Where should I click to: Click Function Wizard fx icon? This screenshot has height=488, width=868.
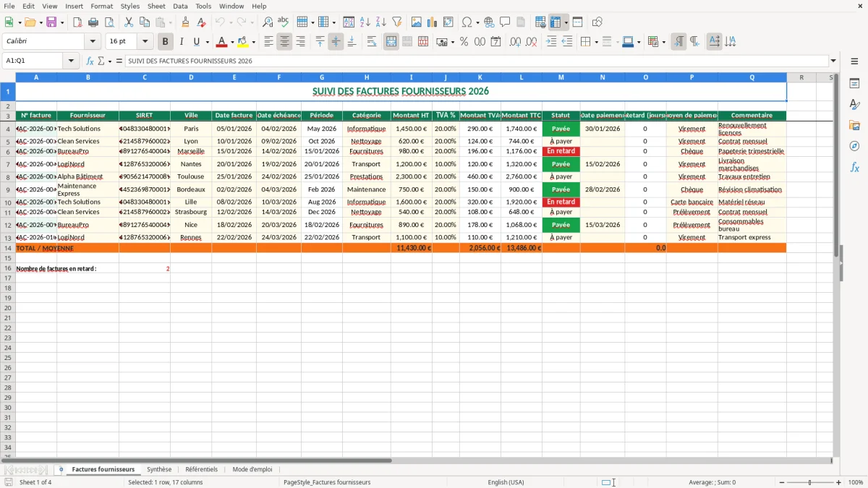(90, 61)
